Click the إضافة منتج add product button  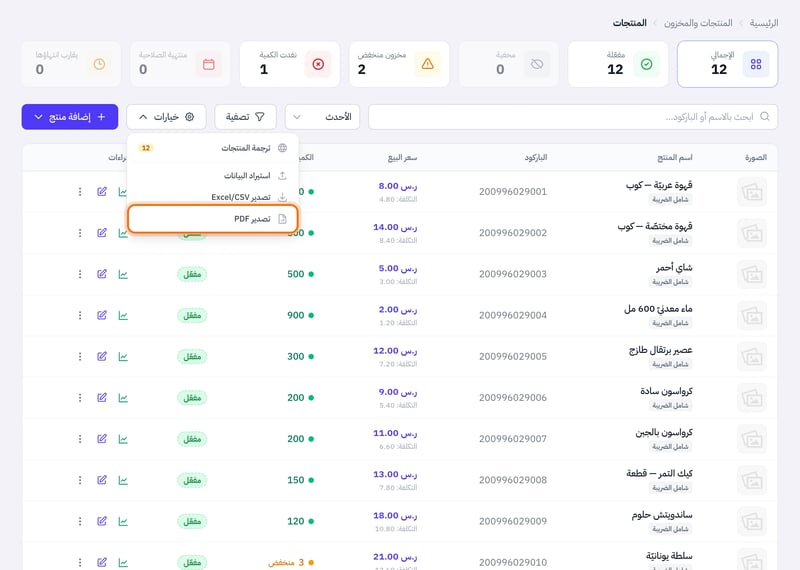70,117
